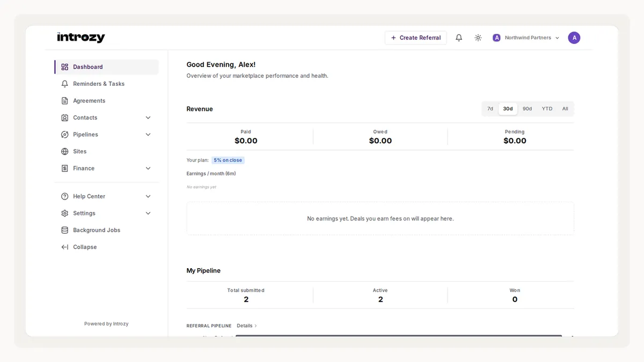Click the 'No earnings yet. Deals you earn' box

pyautogui.click(x=380, y=219)
